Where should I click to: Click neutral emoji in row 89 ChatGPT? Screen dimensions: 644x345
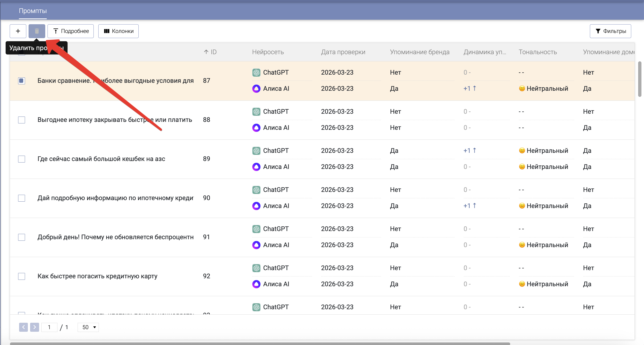[x=522, y=151]
